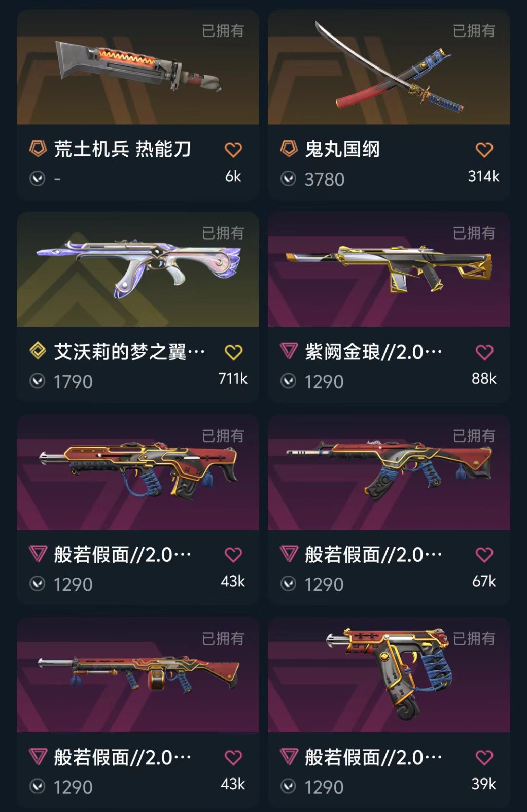The height and width of the screenshot is (812, 527).
Task: Click the yellow diamond tier icon beside 艾沃莉的梦之翼
Action: (x=38, y=351)
